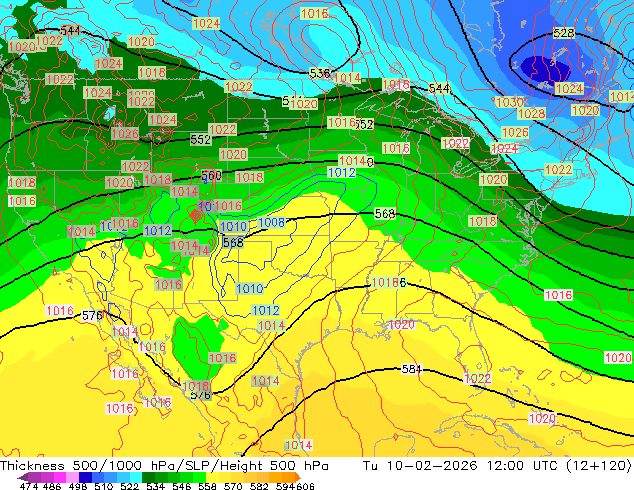634x490 pixels.
Task: Click the 560 height contour label
Action: pyautogui.click(x=211, y=175)
